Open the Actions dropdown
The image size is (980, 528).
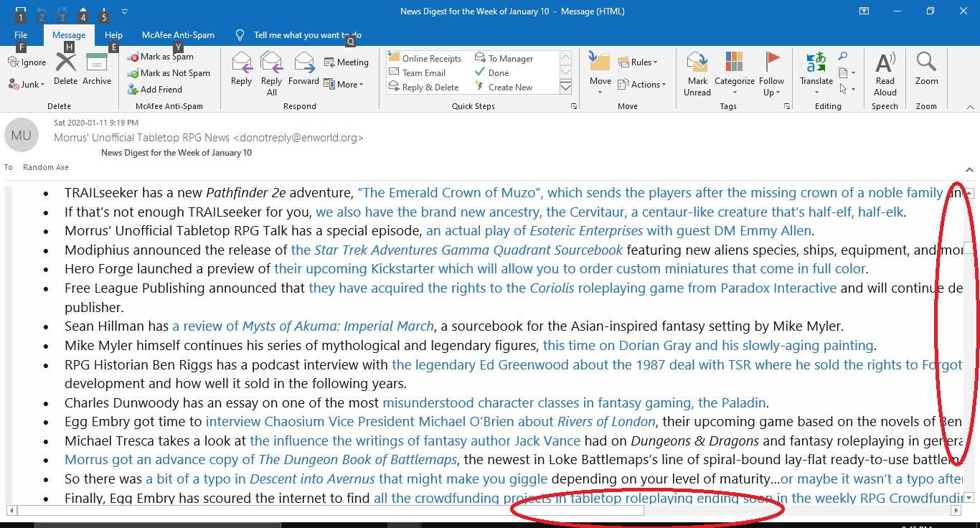coord(642,84)
